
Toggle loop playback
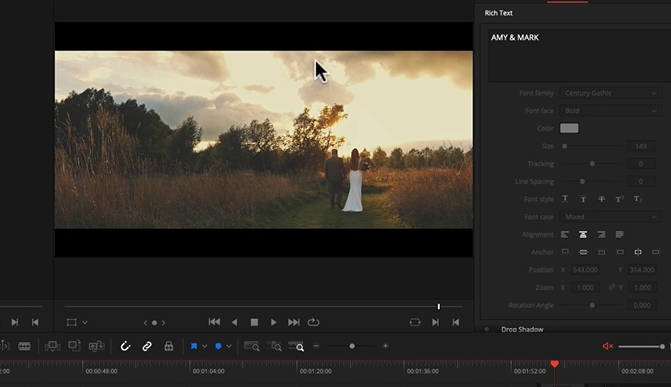point(313,322)
